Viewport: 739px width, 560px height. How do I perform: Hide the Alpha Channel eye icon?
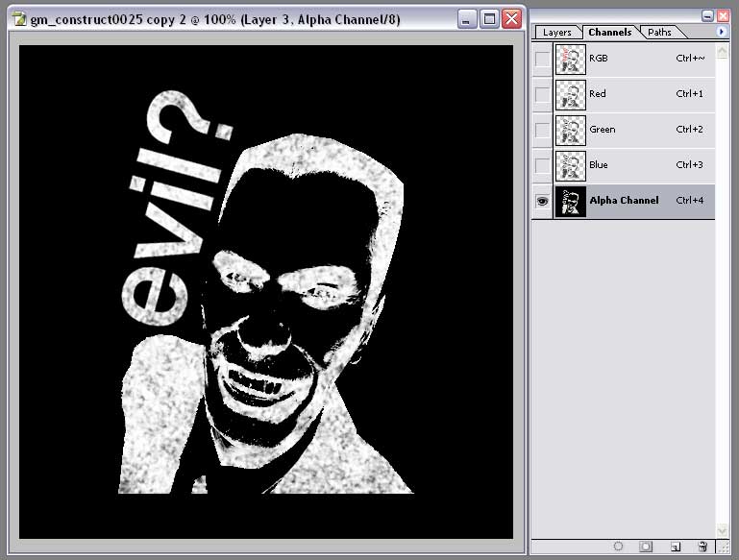coord(542,201)
